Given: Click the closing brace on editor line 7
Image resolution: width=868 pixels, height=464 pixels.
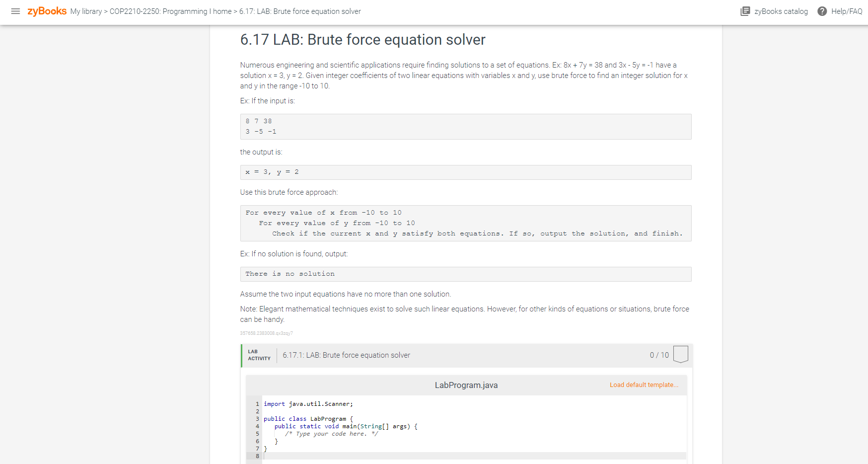Looking at the screenshot, I should (x=266, y=449).
